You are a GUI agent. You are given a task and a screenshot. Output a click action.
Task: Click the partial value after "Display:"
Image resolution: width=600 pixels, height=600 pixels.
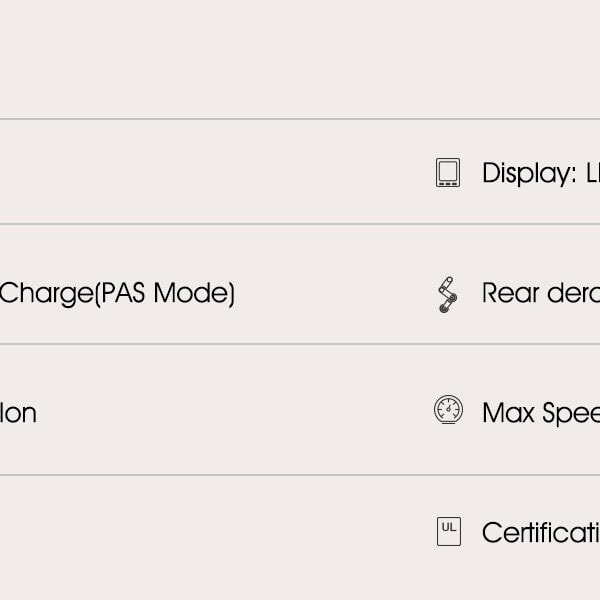coord(591,173)
